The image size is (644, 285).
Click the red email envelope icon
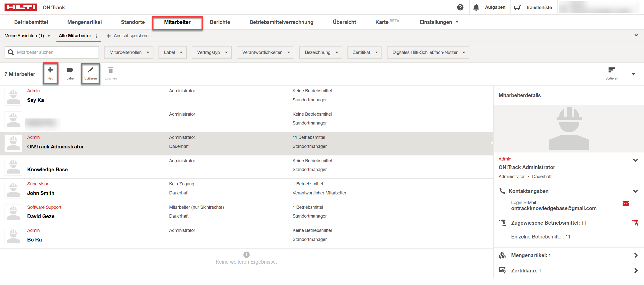626,203
